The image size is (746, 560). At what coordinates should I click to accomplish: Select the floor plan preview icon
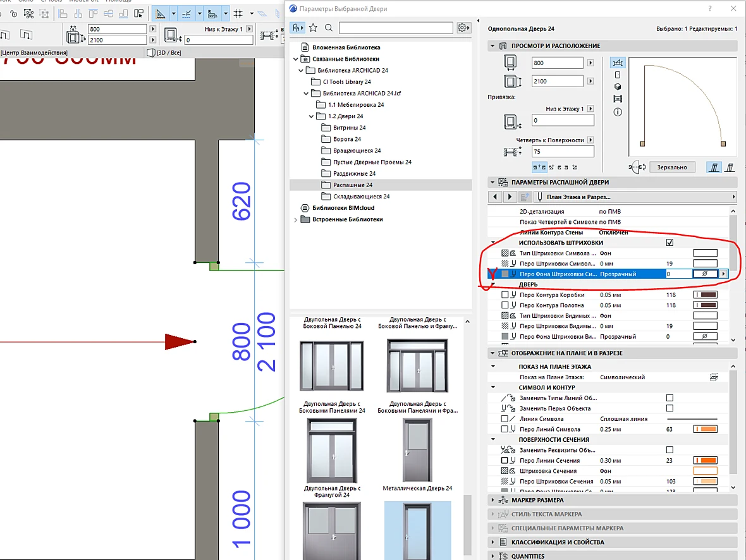pos(618,63)
